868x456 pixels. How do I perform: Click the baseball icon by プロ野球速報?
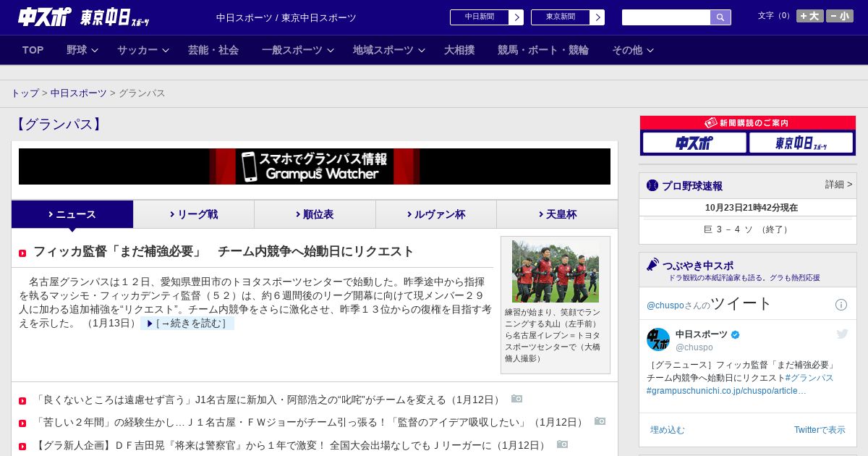pos(652,185)
